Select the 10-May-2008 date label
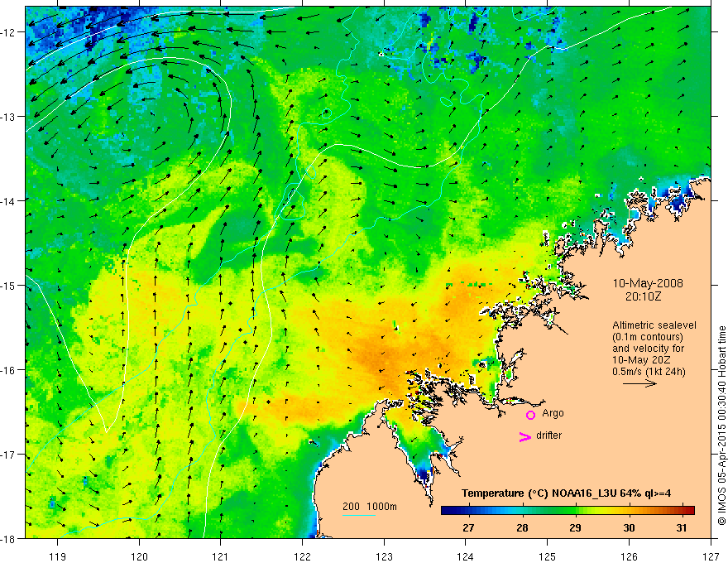728x563 pixels. coord(648,283)
